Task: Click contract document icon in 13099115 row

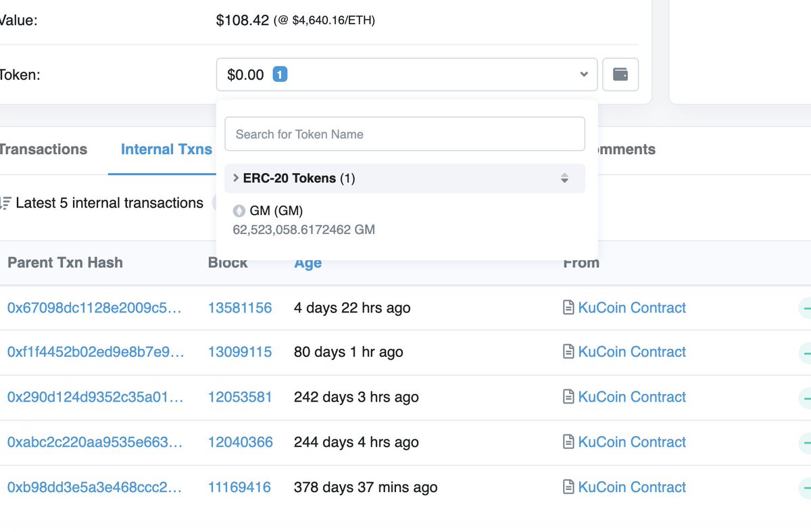Action: point(568,352)
